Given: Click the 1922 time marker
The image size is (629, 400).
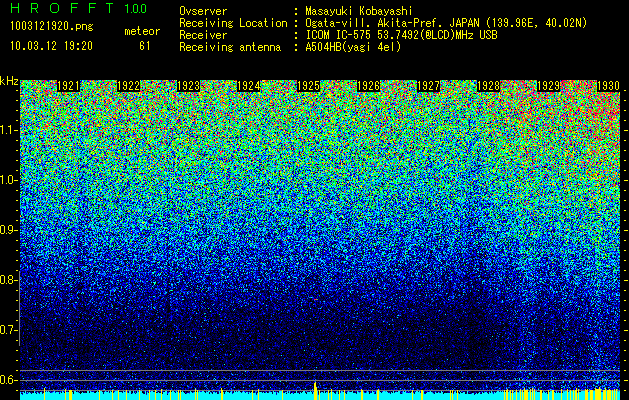Looking at the screenshot, I should click(x=128, y=86).
